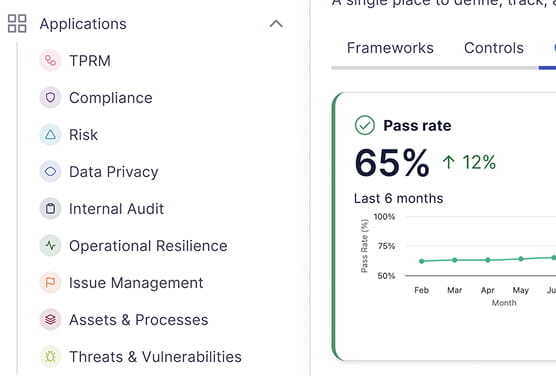Select Threats & Vulnerabilities in sidebar
The height and width of the screenshot is (376, 556).
(155, 357)
